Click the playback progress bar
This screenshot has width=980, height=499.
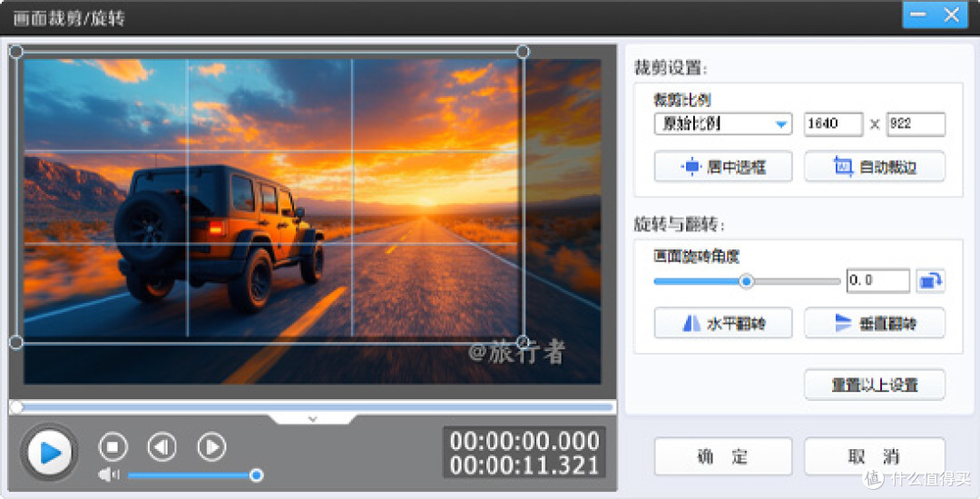coord(312,407)
